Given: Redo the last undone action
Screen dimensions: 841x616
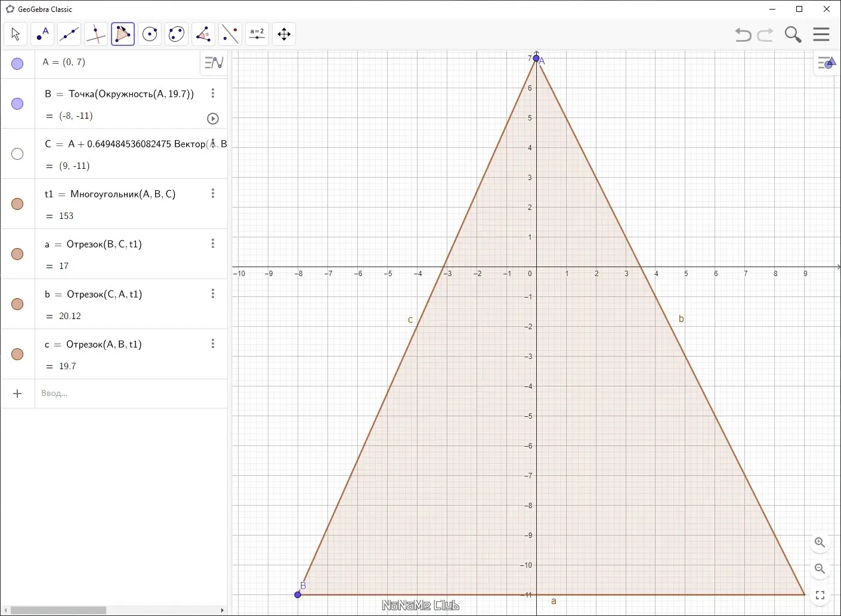Looking at the screenshot, I should [x=765, y=35].
